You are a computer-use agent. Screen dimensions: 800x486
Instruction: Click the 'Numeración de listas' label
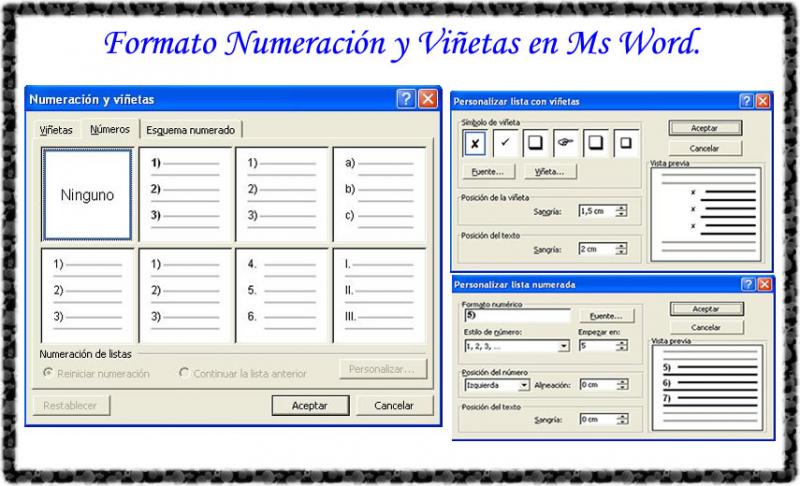pos(85,354)
